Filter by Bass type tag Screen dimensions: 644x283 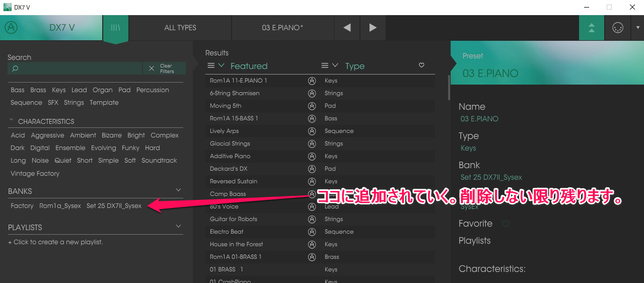pyautogui.click(x=18, y=90)
